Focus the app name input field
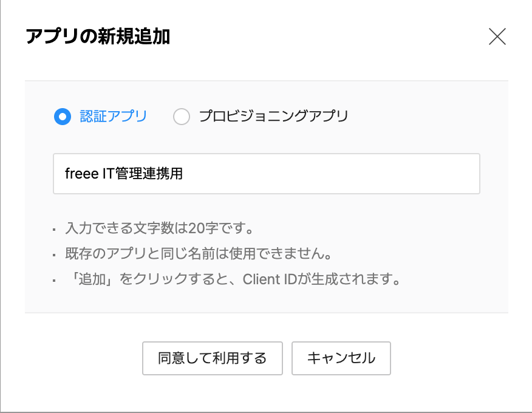This screenshot has height=413, width=532. 266,174
